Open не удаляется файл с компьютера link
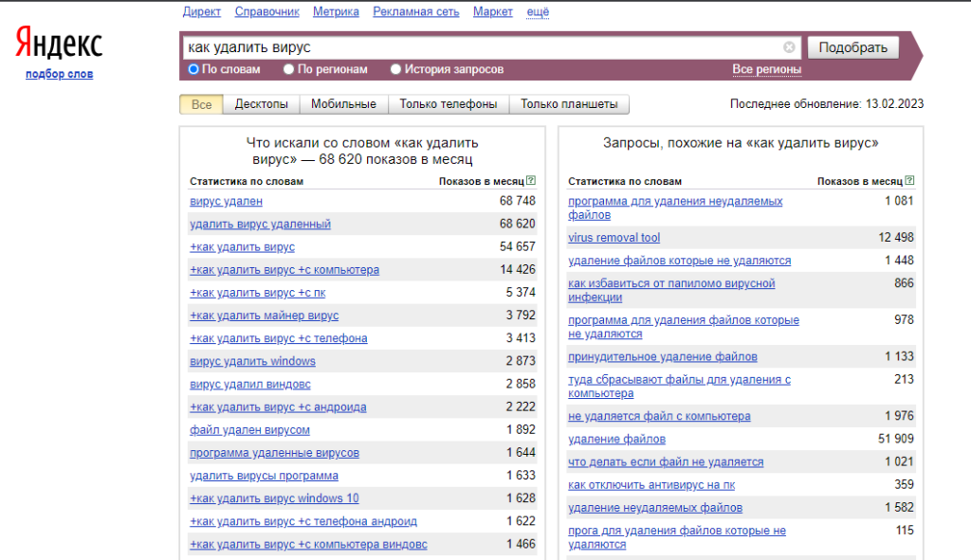This screenshot has height=560, width=971. [660, 416]
